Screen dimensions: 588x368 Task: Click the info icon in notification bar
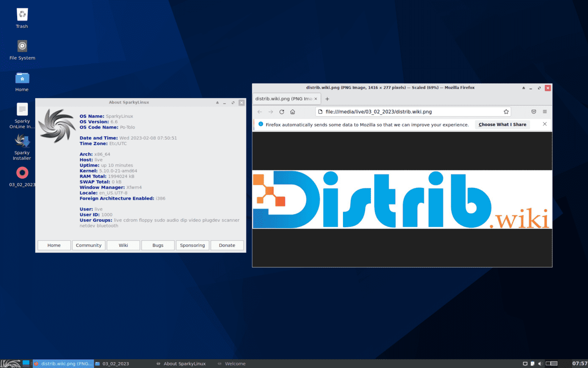click(261, 124)
